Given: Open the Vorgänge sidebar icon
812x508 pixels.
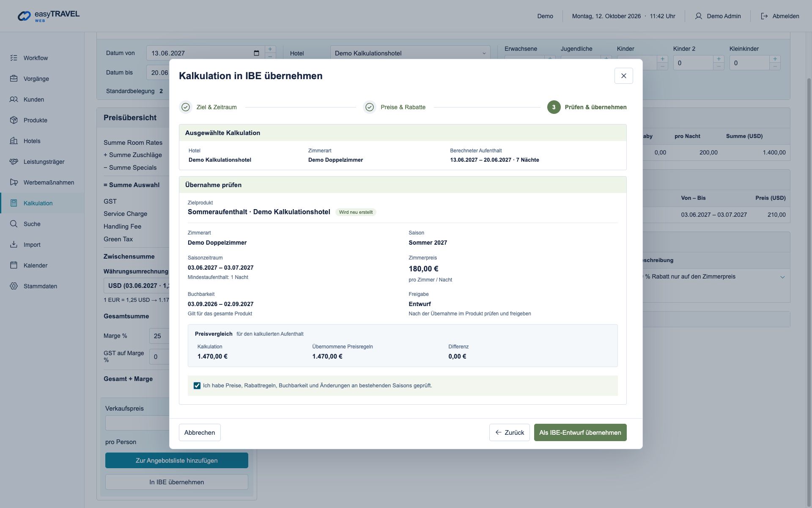Looking at the screenshot, I should [14, 79].
